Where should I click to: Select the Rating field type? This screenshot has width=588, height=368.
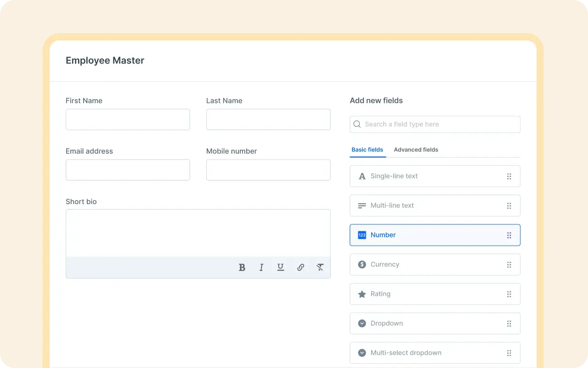click(x=435, y=294)
